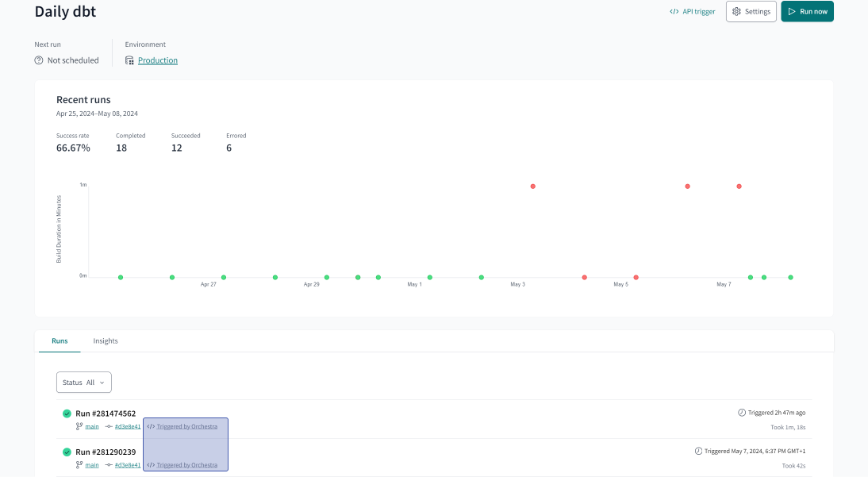This screenshot has width=868, height=477.
Task: Open the Status All filter dropdown
Action: pyautogui.click(x=83, y=383)
